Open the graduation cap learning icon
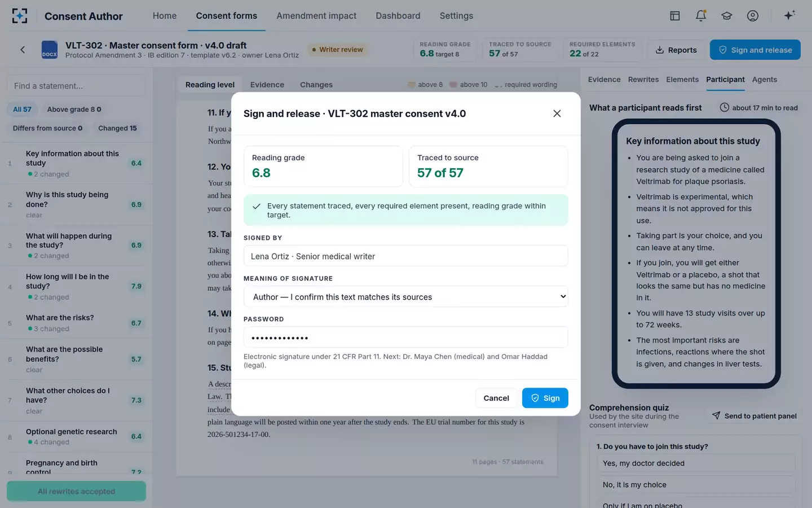Image resolution: width=812 pixels, height=508 pixels. pos(727,16)
